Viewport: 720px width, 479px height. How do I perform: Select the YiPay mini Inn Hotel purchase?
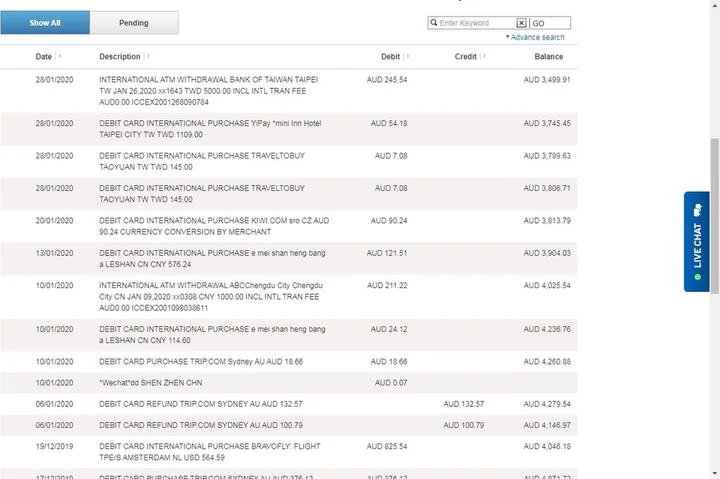click(210, 128)
